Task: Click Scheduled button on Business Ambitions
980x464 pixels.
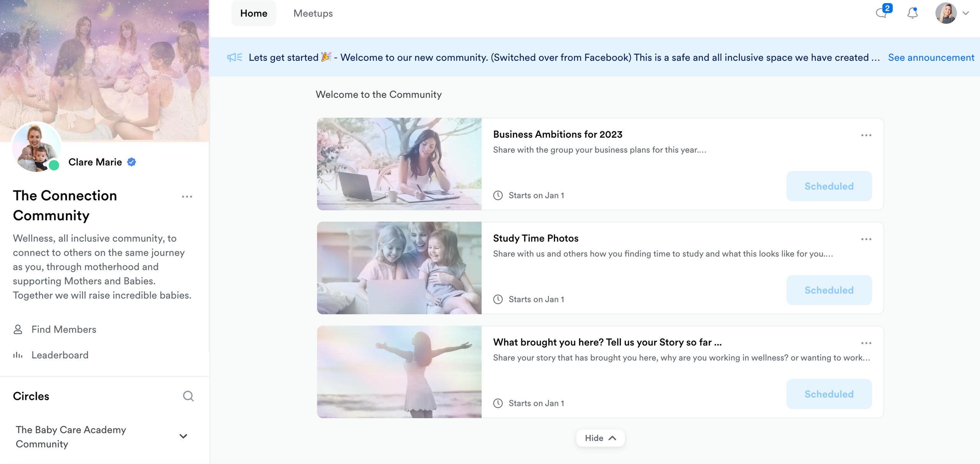Action: tap(829, 186)
